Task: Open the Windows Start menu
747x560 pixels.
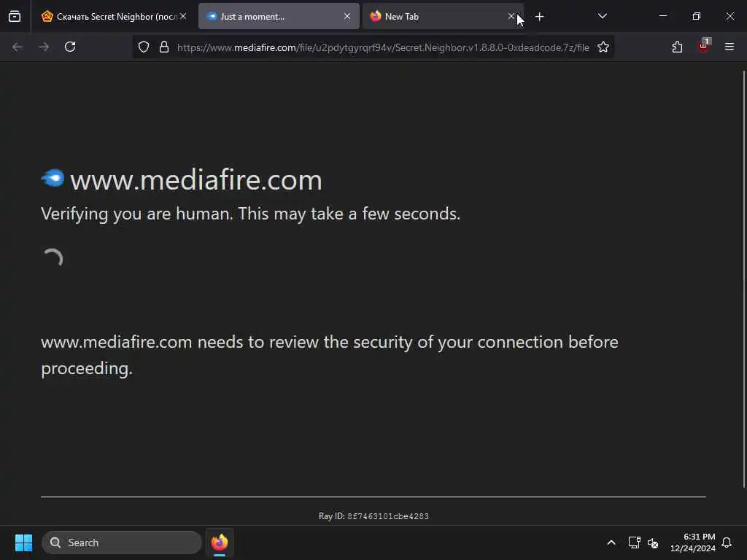Action: (23, 542)
